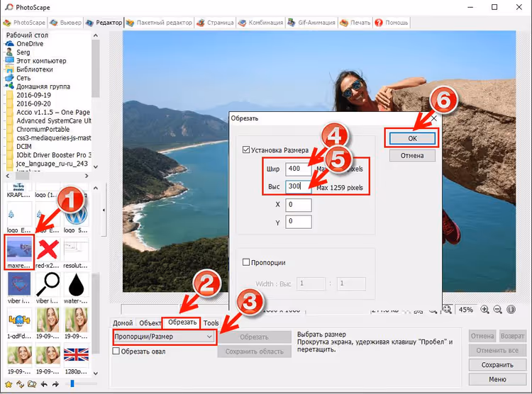Screen dimensions: 532x394
Task: Click the Y offset field
Action: click(298, 222)
